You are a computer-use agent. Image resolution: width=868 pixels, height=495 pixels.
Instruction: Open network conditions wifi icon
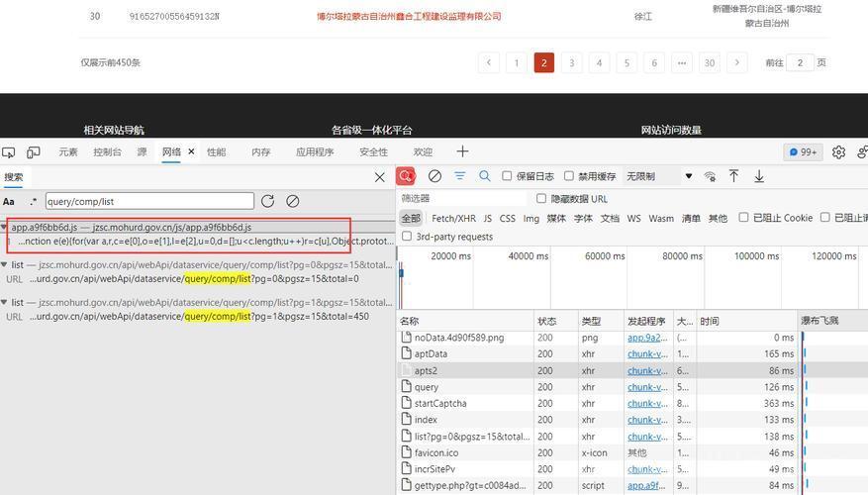coord(710,176)
